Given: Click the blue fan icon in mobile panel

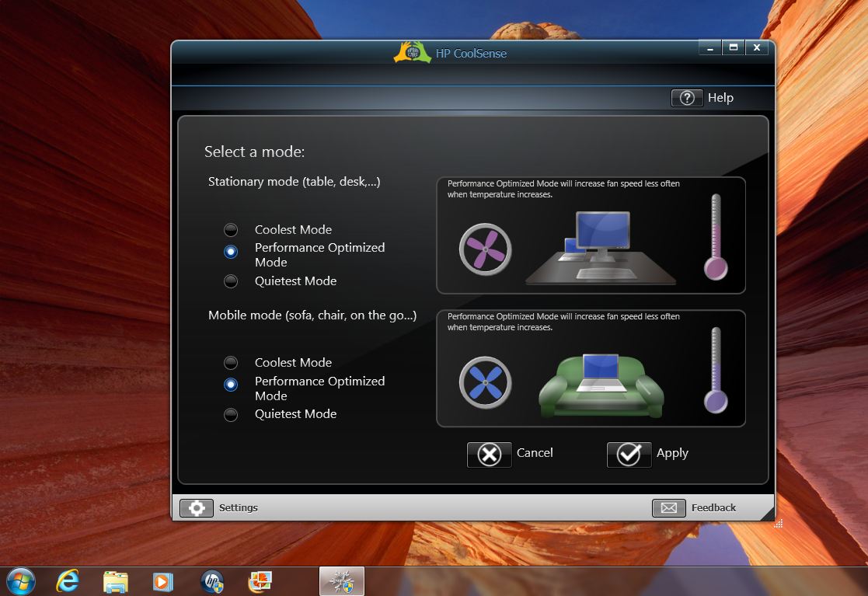Looking at the screenshot, I should click(x=486, y=382).
